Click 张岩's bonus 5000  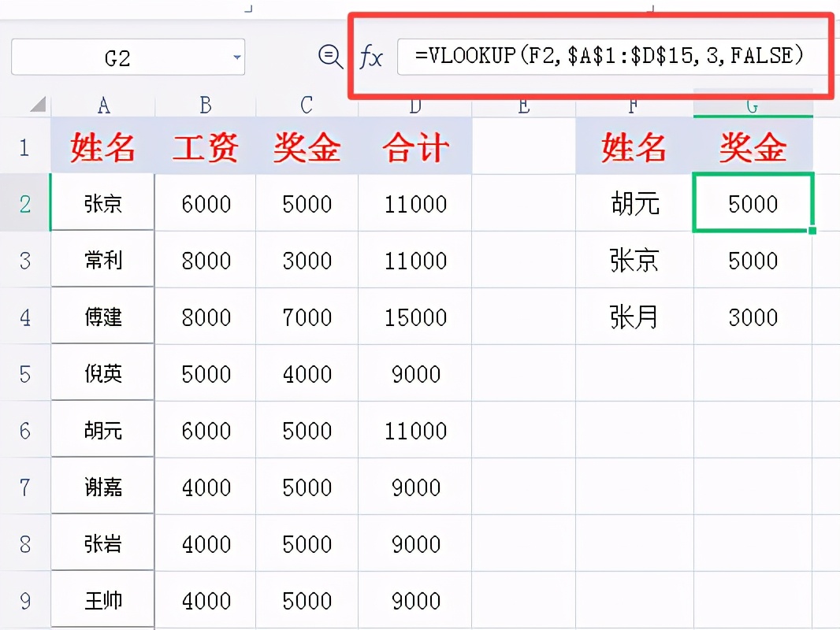307,544
